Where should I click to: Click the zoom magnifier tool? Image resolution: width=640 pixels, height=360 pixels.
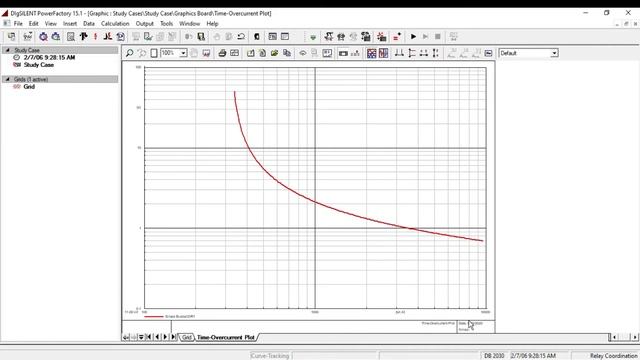[129, 53]
